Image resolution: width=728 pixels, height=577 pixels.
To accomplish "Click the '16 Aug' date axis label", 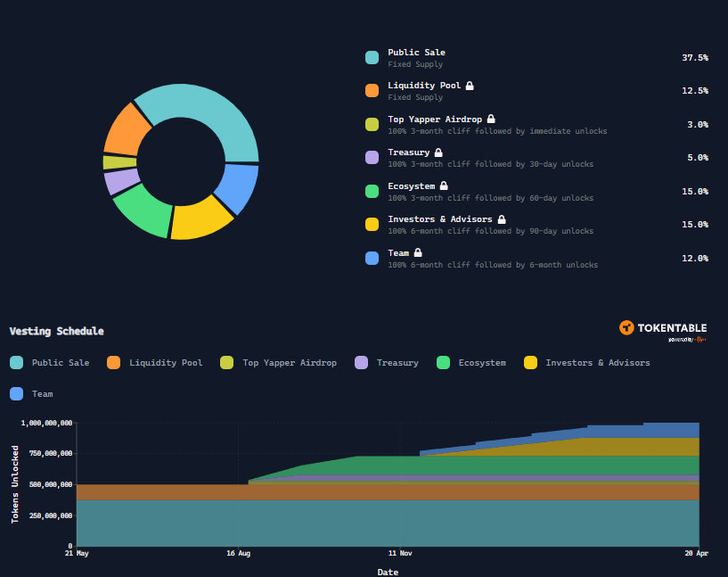I will [238, 553].
